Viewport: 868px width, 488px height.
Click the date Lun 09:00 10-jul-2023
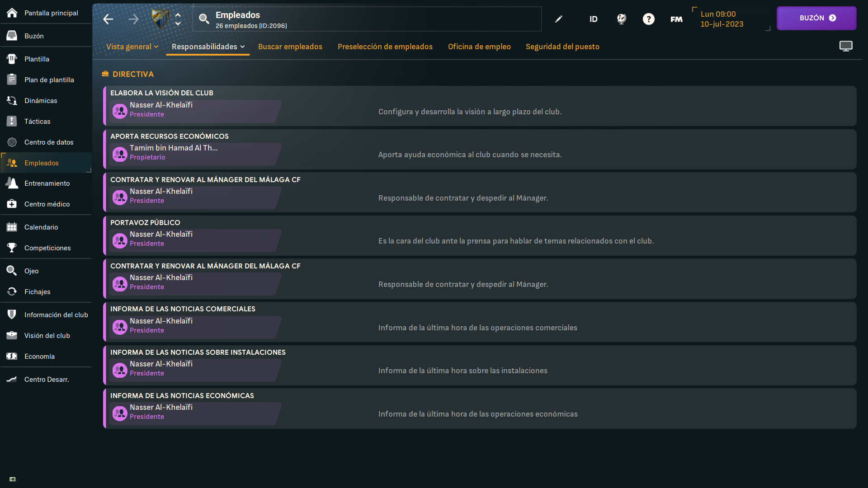point(722,19)
